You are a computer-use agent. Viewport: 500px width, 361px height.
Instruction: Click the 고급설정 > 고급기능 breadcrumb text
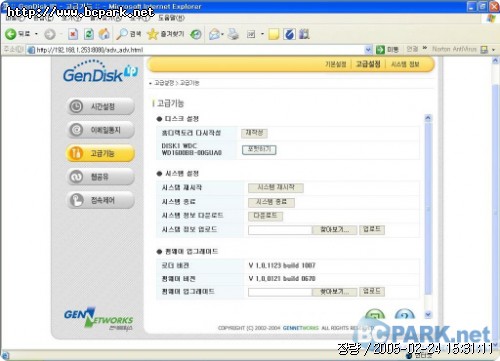[x=177, y=83]
